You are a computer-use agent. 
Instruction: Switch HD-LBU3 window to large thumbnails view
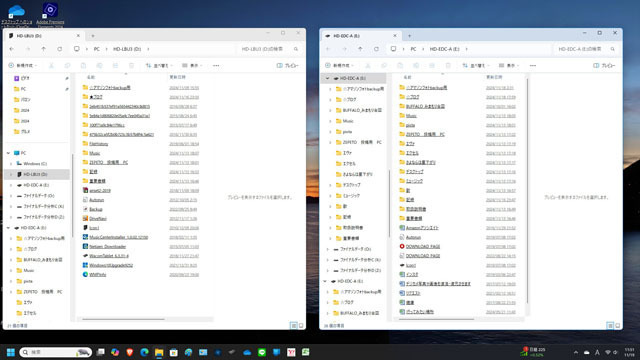click(x=301, y=325)
